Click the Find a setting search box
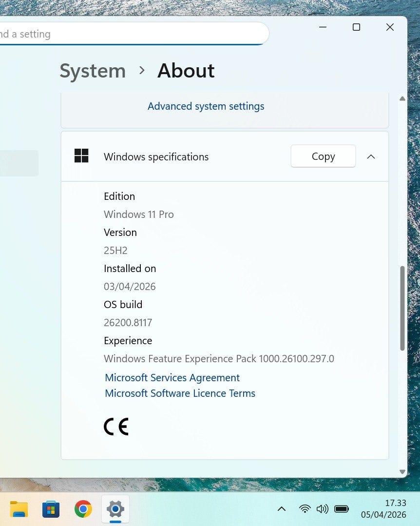 [132, 34]
